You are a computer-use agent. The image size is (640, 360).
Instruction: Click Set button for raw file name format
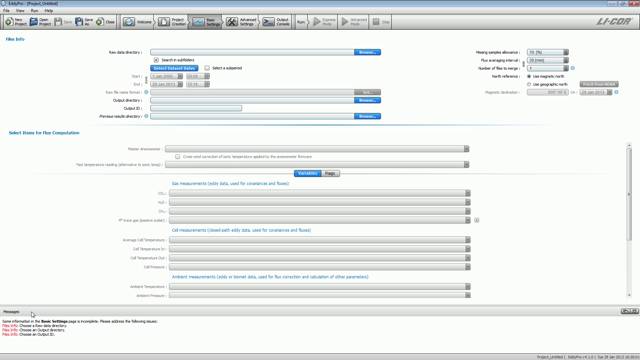pos(367,92)
